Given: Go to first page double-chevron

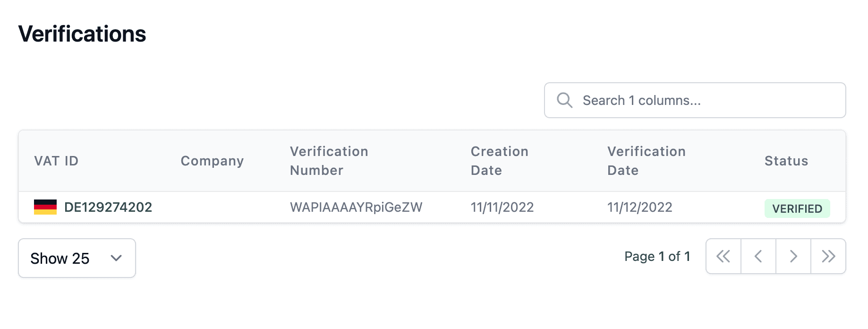Looking at the screenshot, I should pos(723,256).
